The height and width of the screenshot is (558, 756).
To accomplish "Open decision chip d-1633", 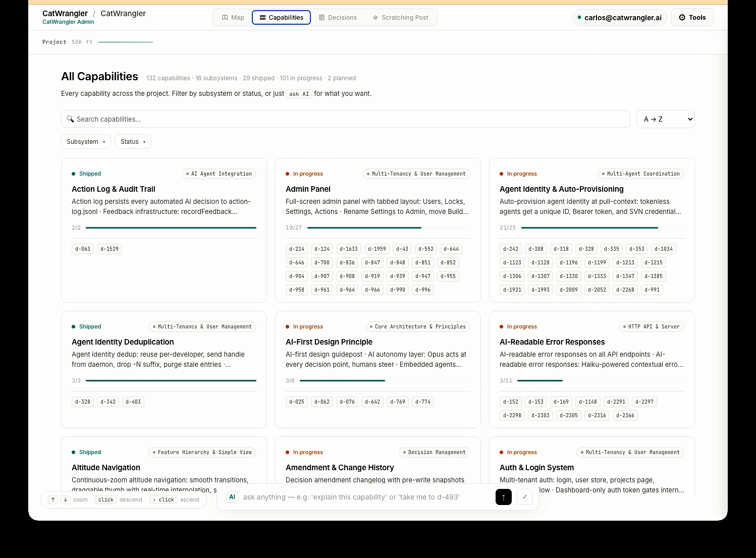I will (349, 249).
